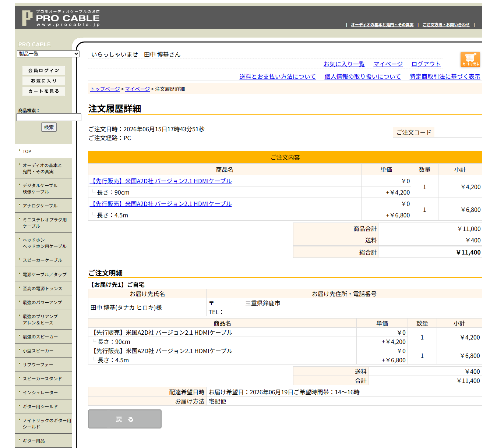Open ミニステレオプラグ用ケーブル category
The width and height of the screenshot is (497, 448).
[x=43, y=223]
